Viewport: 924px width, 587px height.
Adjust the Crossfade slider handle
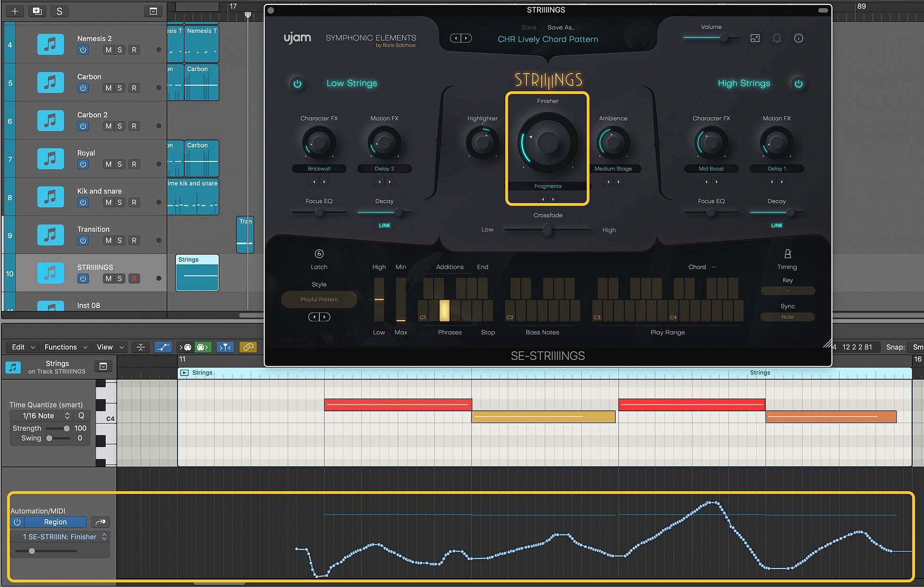[547, 229]
